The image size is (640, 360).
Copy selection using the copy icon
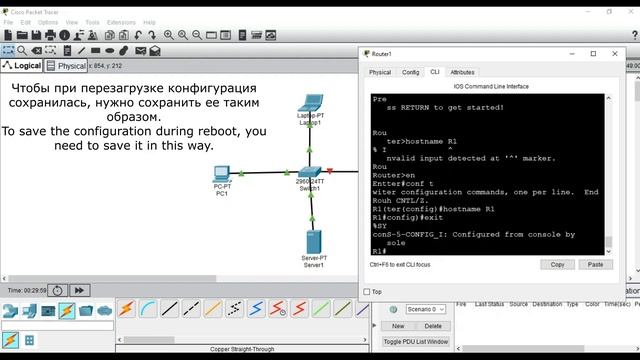(109, 36)
